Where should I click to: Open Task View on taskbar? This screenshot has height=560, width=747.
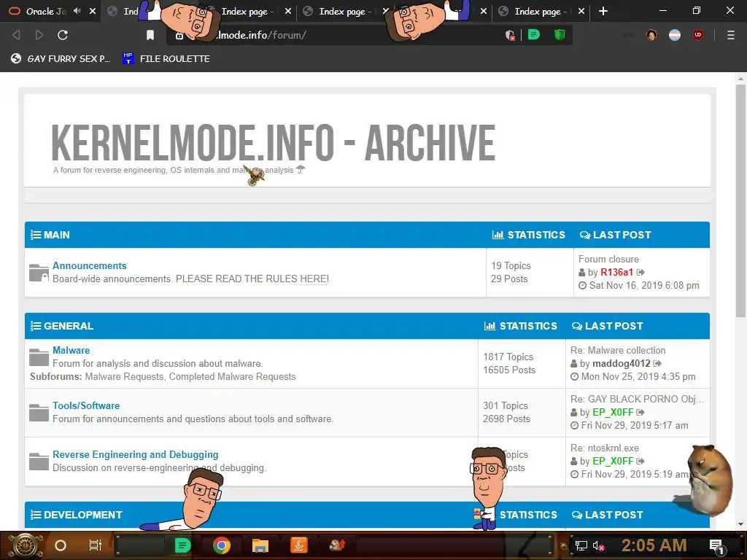(96, 545)
